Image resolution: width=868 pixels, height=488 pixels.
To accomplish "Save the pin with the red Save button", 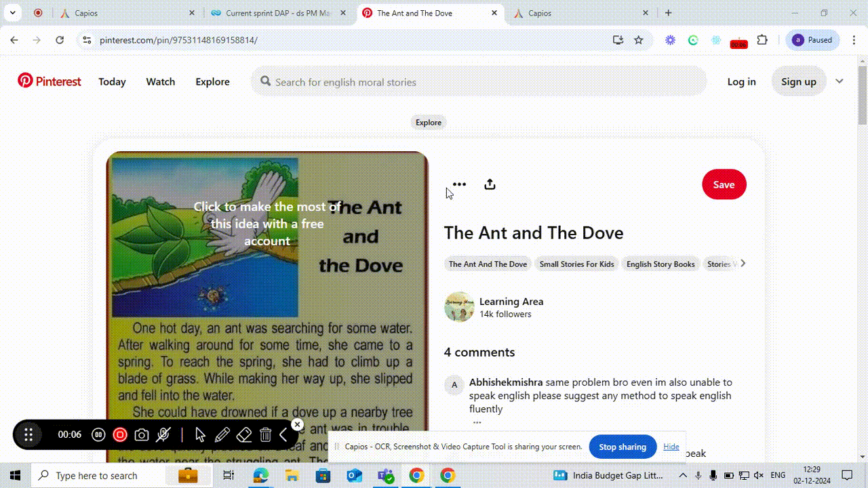I will pos(724,184).
